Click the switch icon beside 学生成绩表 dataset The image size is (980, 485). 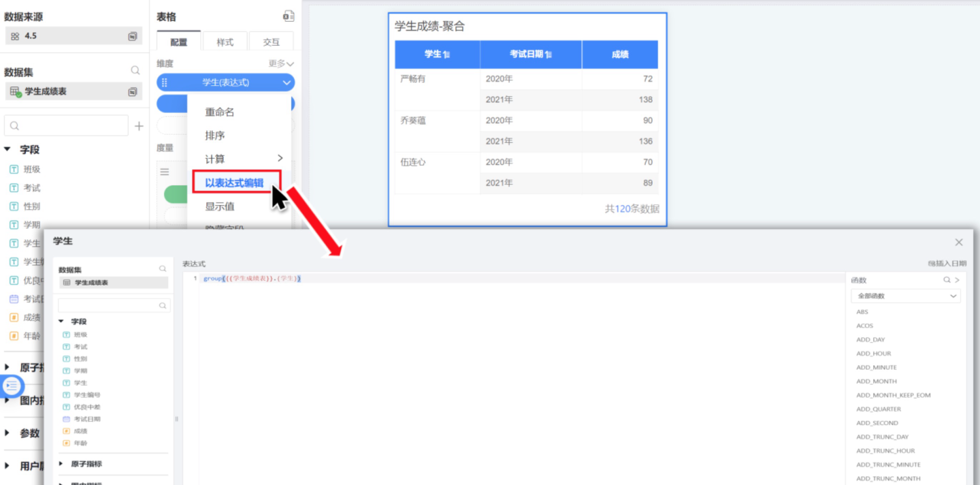133,91
